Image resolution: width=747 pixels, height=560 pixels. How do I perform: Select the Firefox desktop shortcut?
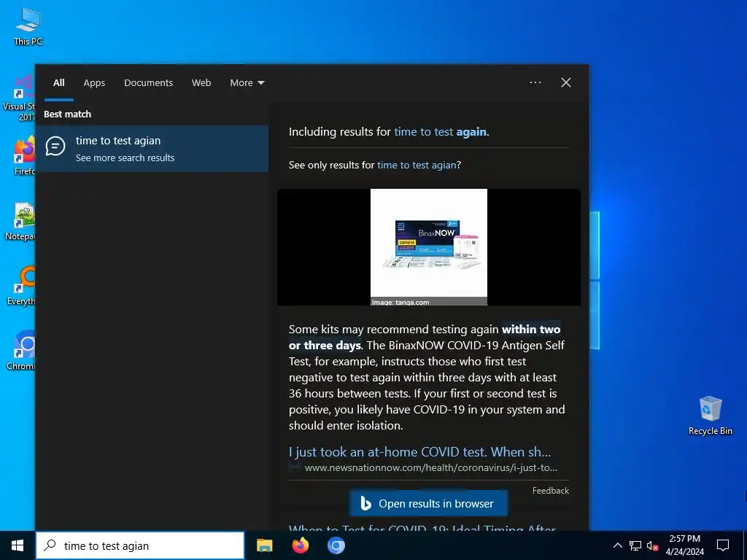pos(24,155)
